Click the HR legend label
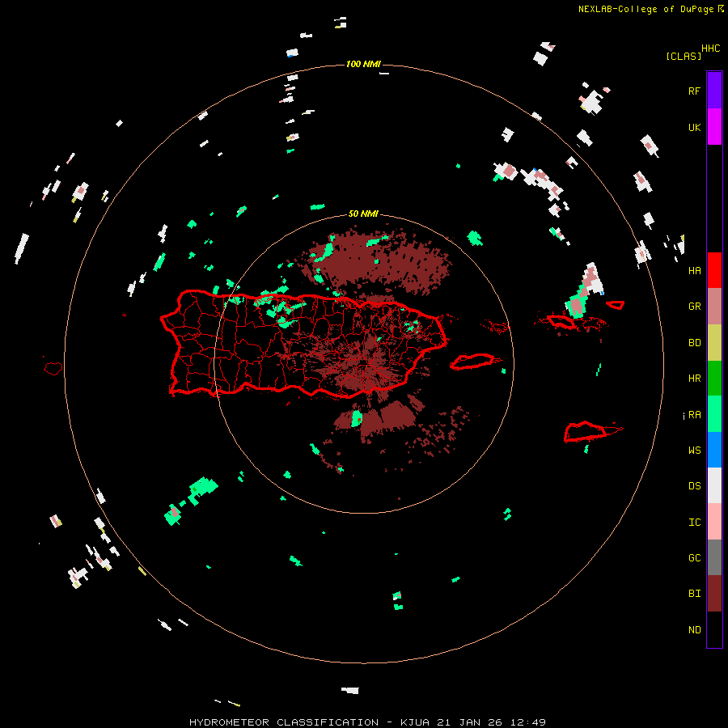The width and height of the screenshot is (728, 728). [694, 379]
